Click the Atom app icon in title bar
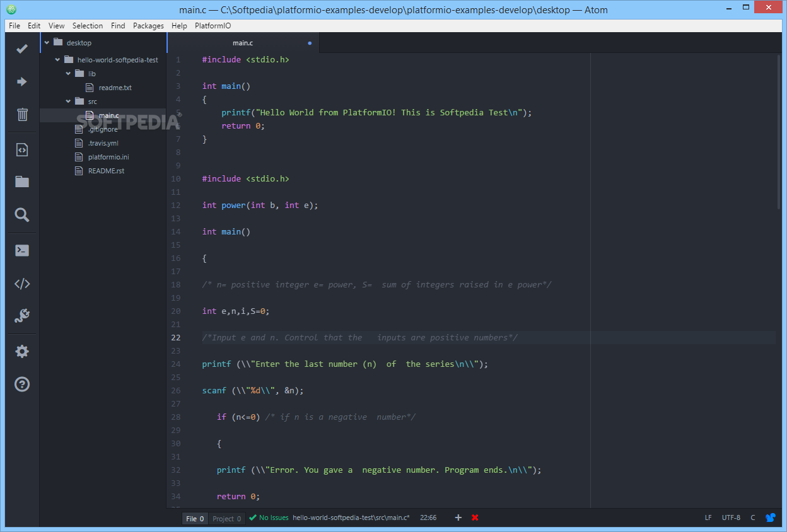The width and height of the screenshot is (787, 532). pyautogui.click(x=11, y=9)
